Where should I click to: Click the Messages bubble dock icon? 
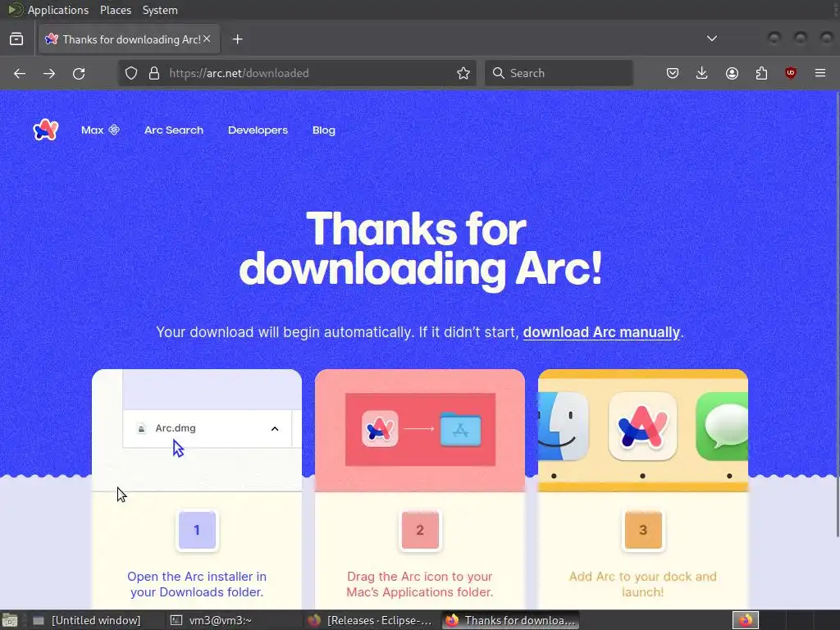pos(722,426)
